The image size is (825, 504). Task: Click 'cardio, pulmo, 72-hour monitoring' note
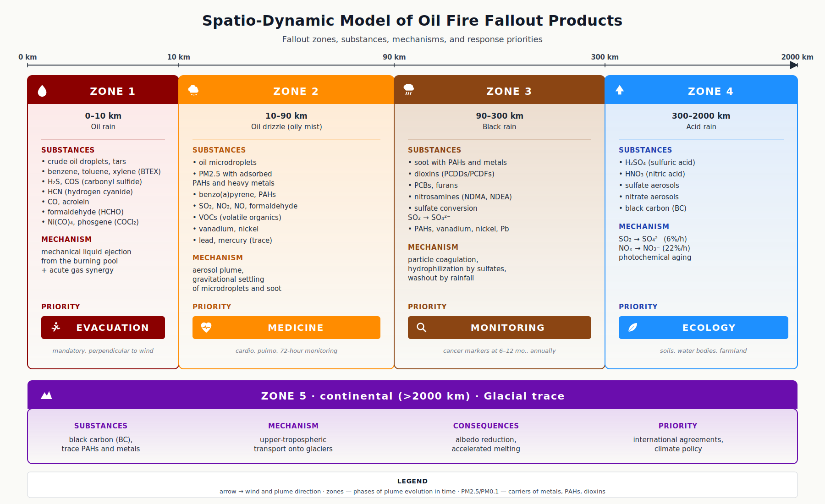pos(286,351)
